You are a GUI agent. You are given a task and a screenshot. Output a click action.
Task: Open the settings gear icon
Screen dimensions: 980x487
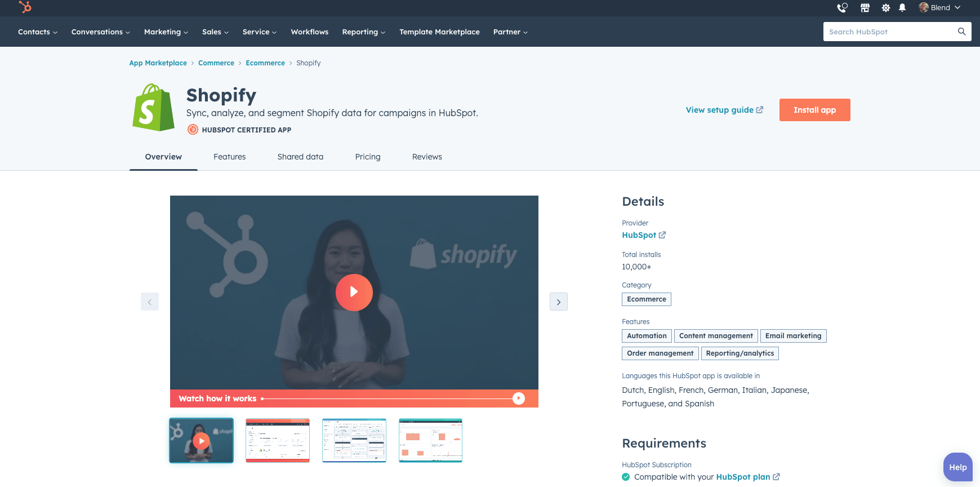click(x=885, y=8)
